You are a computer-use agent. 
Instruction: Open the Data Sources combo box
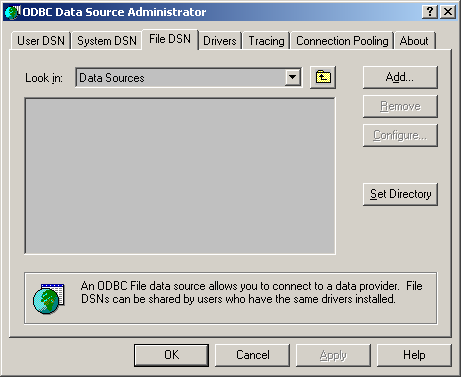click(189, 78)
